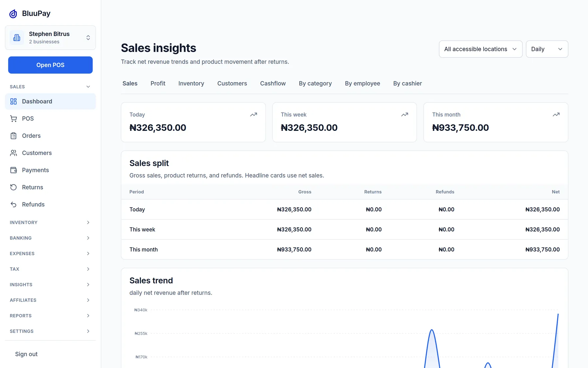Expand the AFFILIATES sidebar section
588x368 pixels.
(x=50, y=300)
